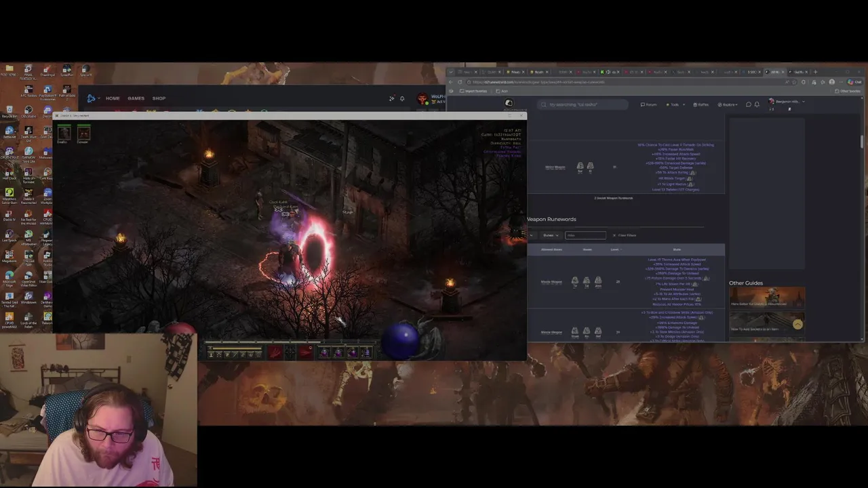The image size is (868, 488).
Task: Open the ARC Raiders desktop shortcut
Action: pos(28,91)
